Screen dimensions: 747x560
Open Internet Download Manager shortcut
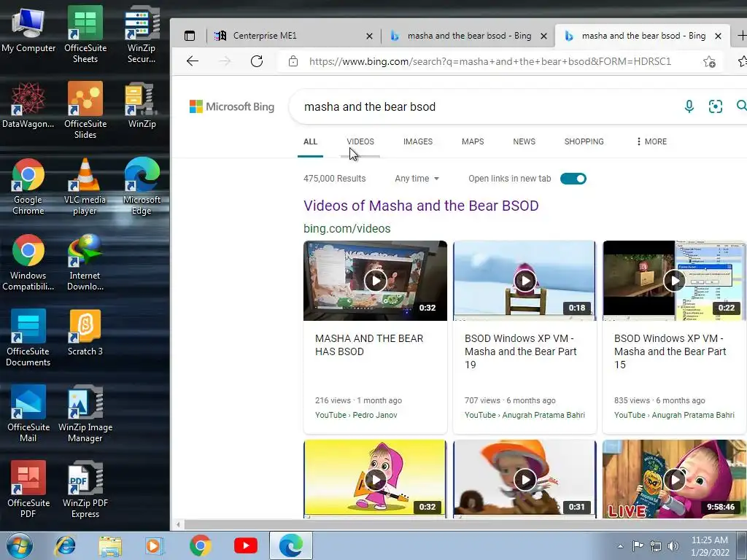[85, 262]
